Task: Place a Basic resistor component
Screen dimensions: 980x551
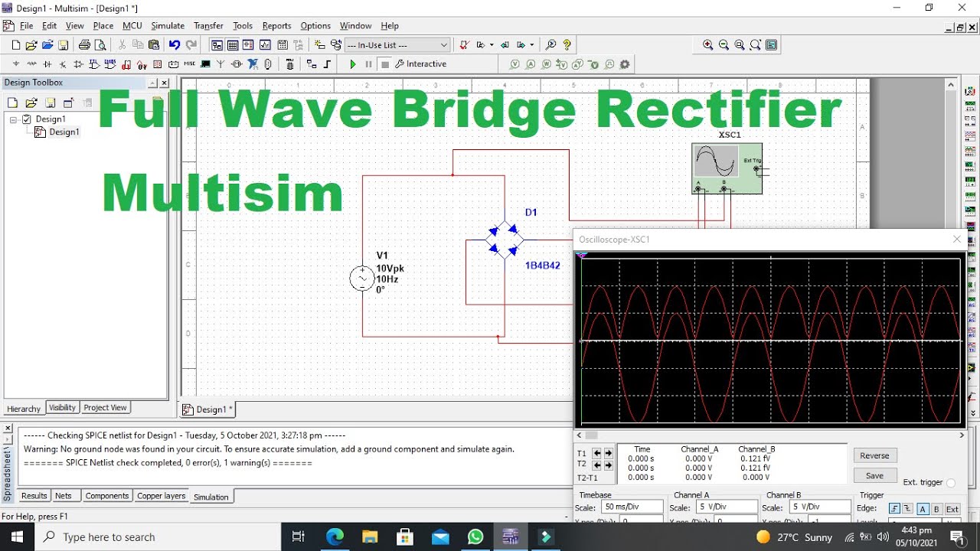Action: pyautogui.click(x=31, y=64)
